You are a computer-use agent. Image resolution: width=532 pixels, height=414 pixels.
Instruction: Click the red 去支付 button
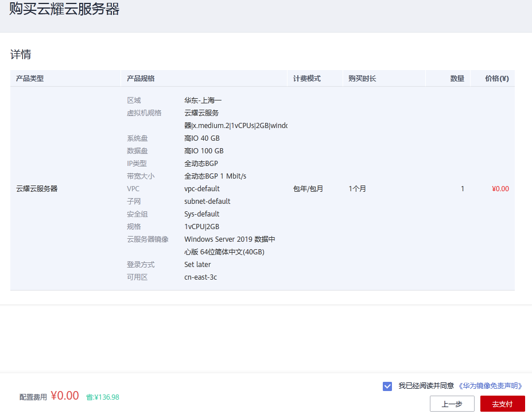(x=502, y=404)
